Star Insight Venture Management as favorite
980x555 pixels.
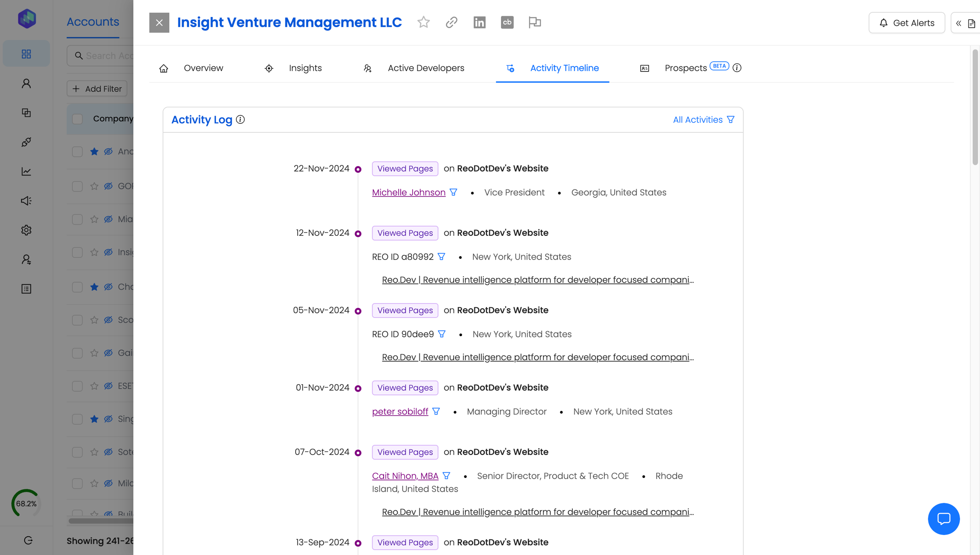(423, 23)
